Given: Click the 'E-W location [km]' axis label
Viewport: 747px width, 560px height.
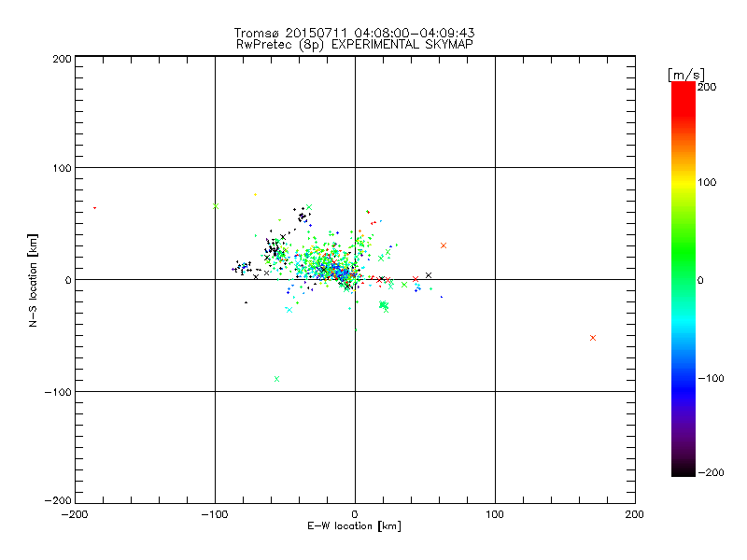Looking at the screenshot, I should pos(354,526).
